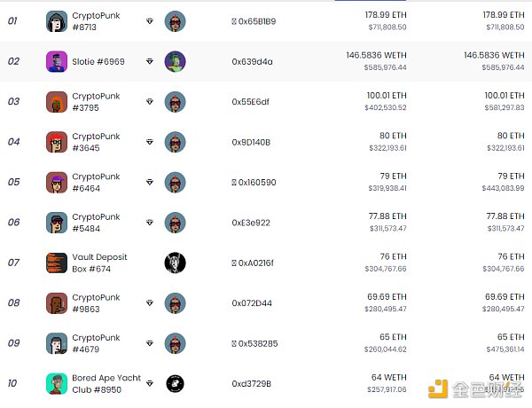Click the Bored Ape Yacht Club collection logo
This screenshot has width=532, height=408.
pos(175,383)
